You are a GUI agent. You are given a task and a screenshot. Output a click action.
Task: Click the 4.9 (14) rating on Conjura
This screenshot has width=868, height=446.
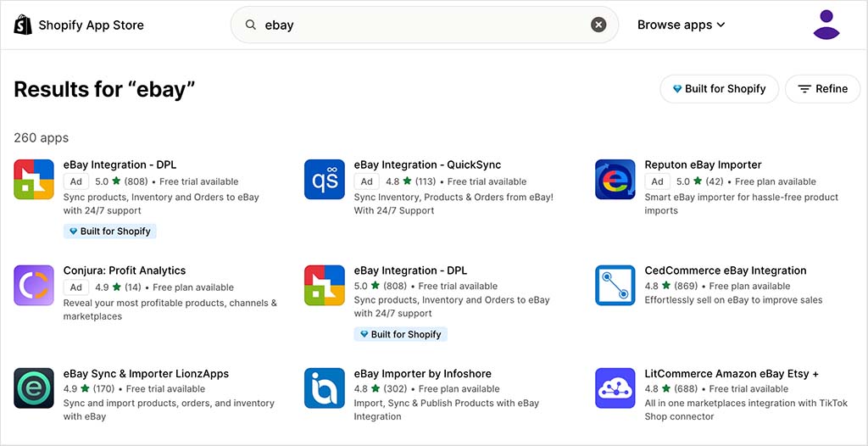118,287
